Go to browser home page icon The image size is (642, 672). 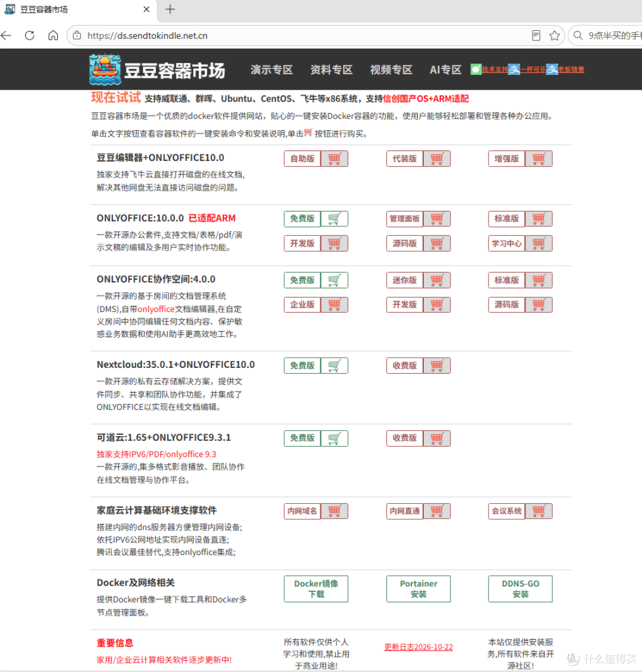point(53,36)
